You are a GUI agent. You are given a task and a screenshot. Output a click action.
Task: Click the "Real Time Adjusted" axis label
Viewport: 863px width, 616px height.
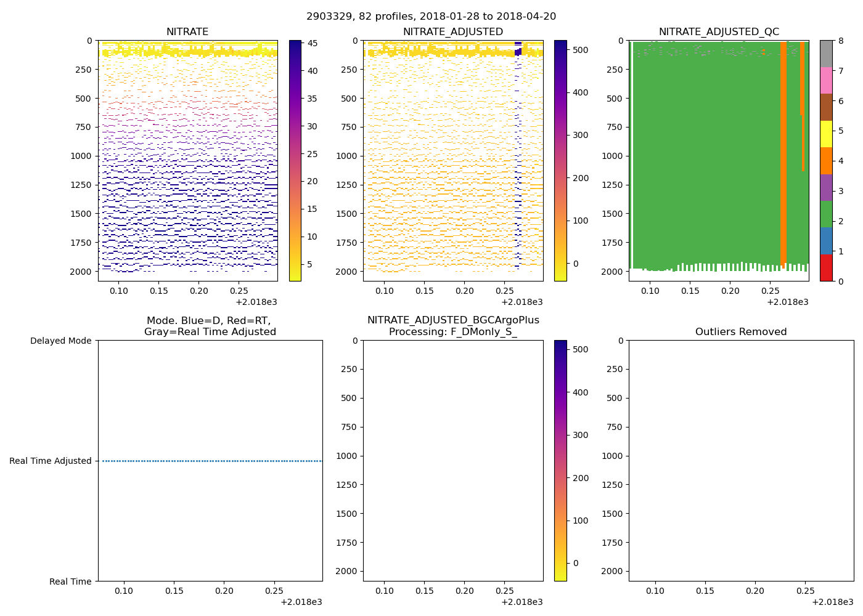coord(51,461)
